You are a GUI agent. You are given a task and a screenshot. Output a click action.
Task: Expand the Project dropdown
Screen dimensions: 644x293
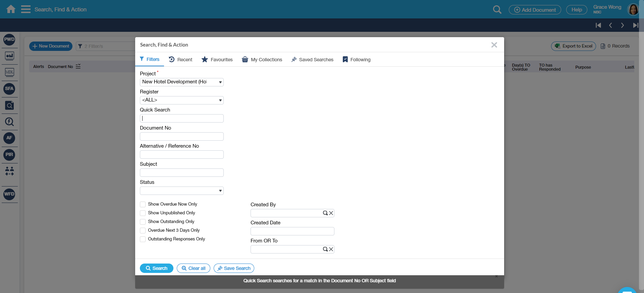pos(181,82)
